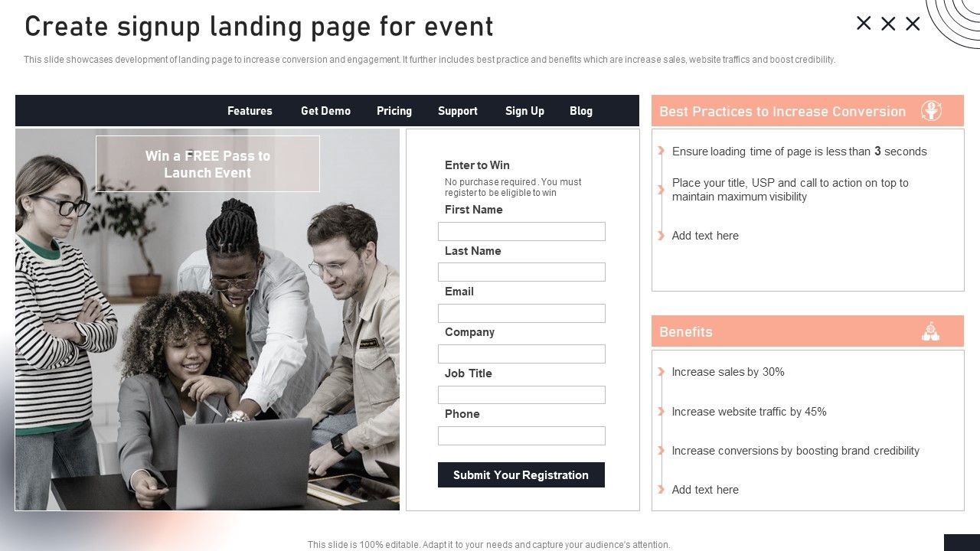Select the text Increase website traffic by 45%

point(749,412)
